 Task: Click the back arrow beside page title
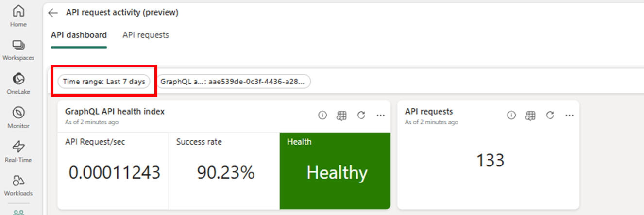[53, 13]
